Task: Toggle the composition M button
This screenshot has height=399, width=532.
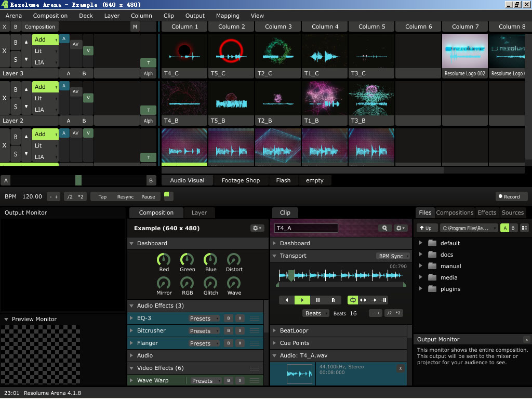Action: [x=135, y=27]
